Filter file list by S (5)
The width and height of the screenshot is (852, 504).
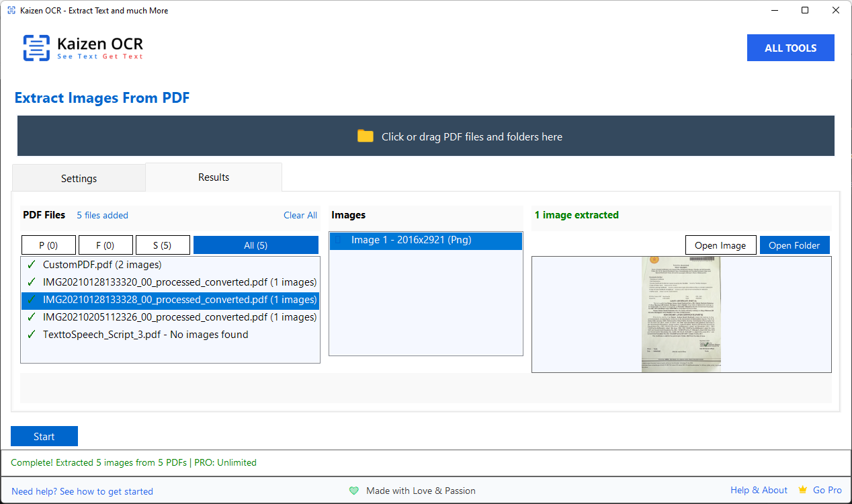coord(163,245)
